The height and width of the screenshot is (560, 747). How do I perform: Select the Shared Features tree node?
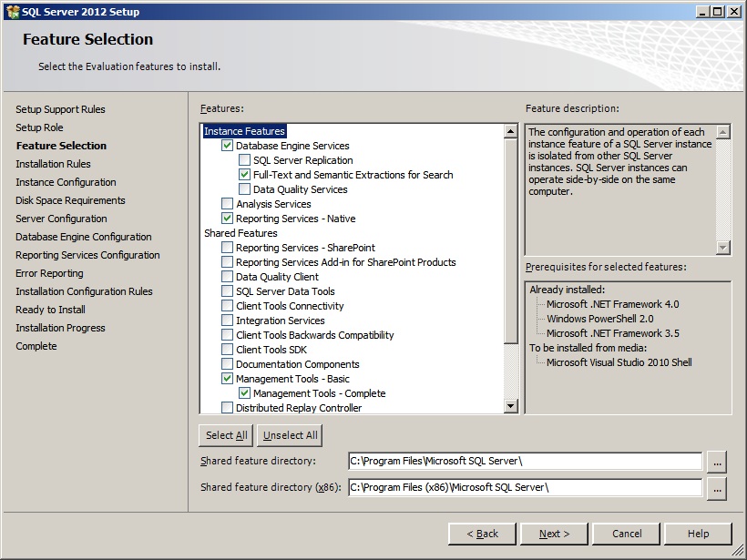tap(240, 233)
